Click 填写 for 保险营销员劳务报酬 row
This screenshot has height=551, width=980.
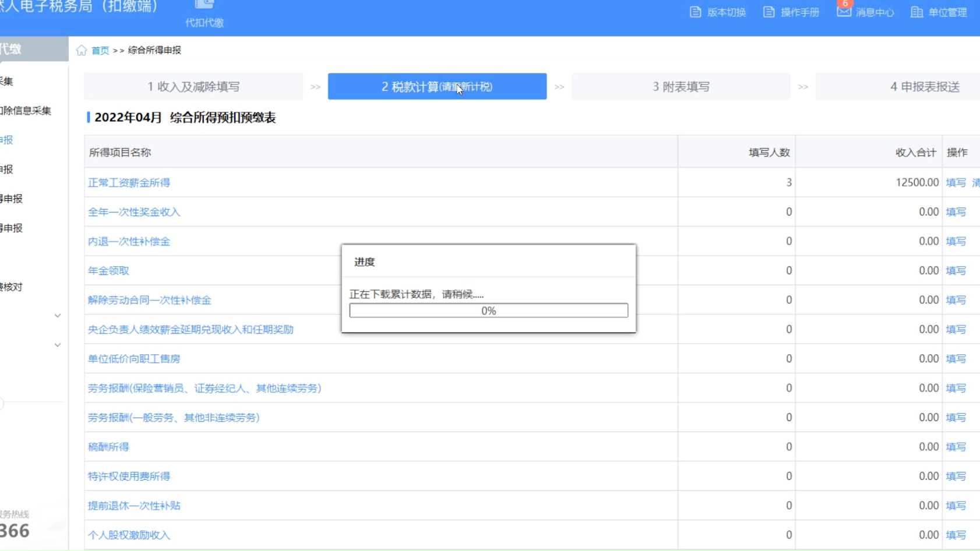[x=956, y=388]
